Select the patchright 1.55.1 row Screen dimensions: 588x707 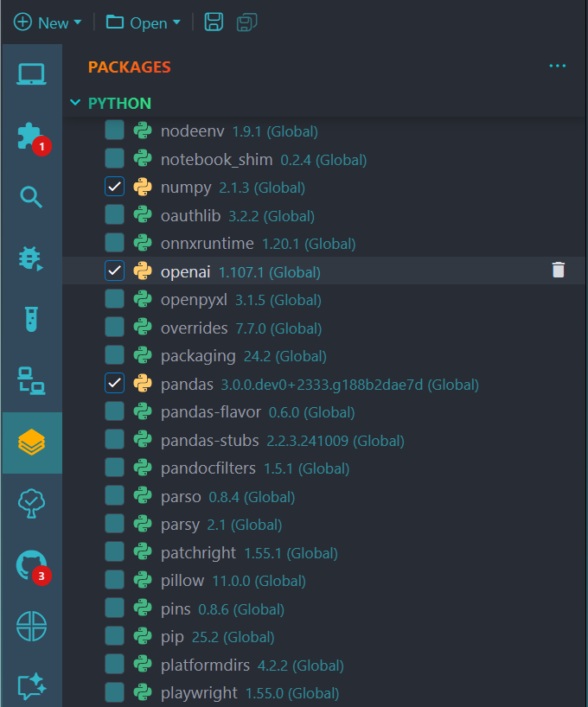[323, 553]
